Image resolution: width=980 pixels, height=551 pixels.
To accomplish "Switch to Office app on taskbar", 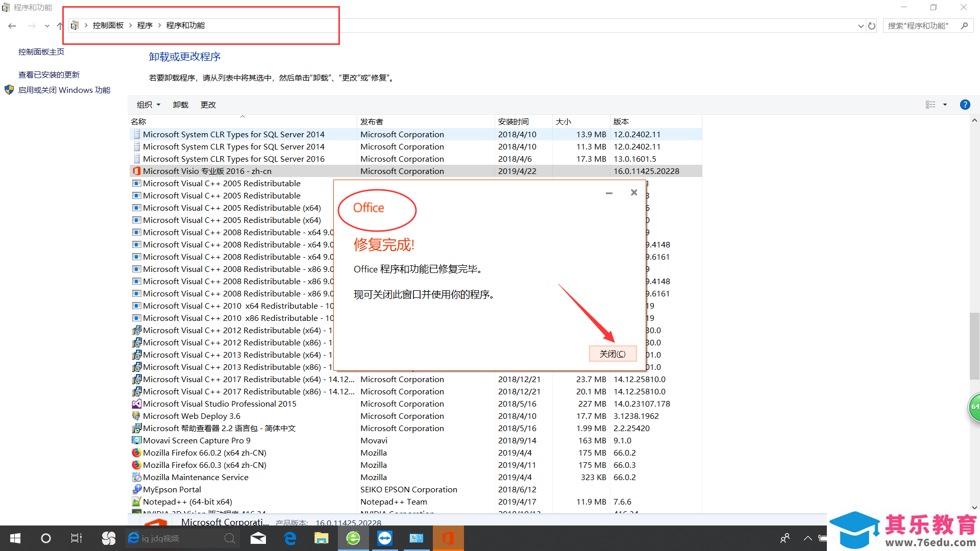I will (448, 538).
